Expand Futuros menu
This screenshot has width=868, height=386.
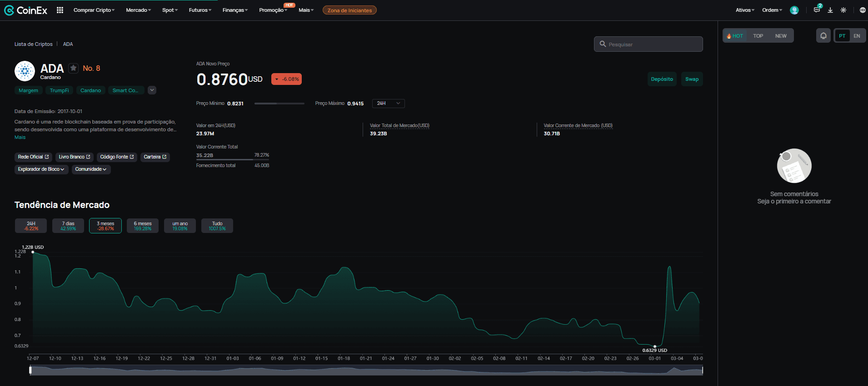(x=200, y=10)
